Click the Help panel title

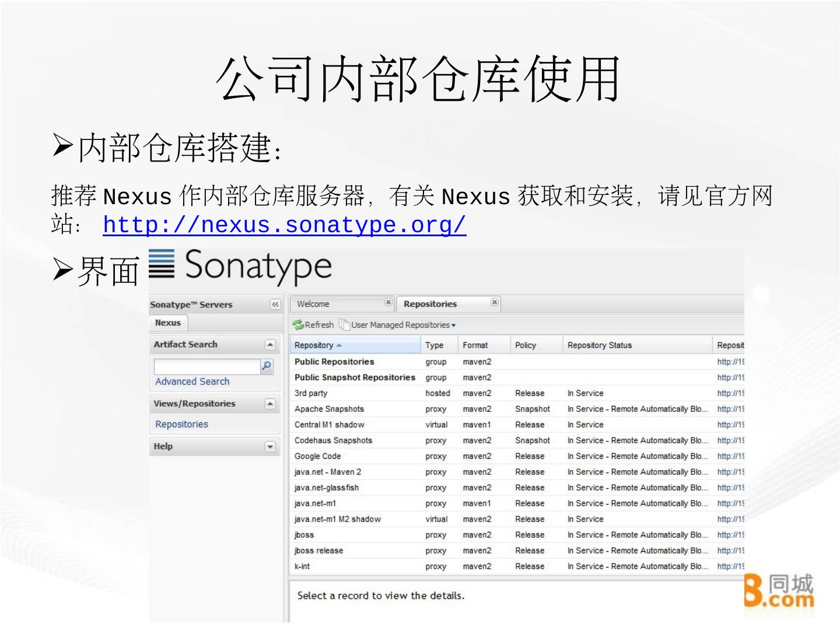coord(163,446)
